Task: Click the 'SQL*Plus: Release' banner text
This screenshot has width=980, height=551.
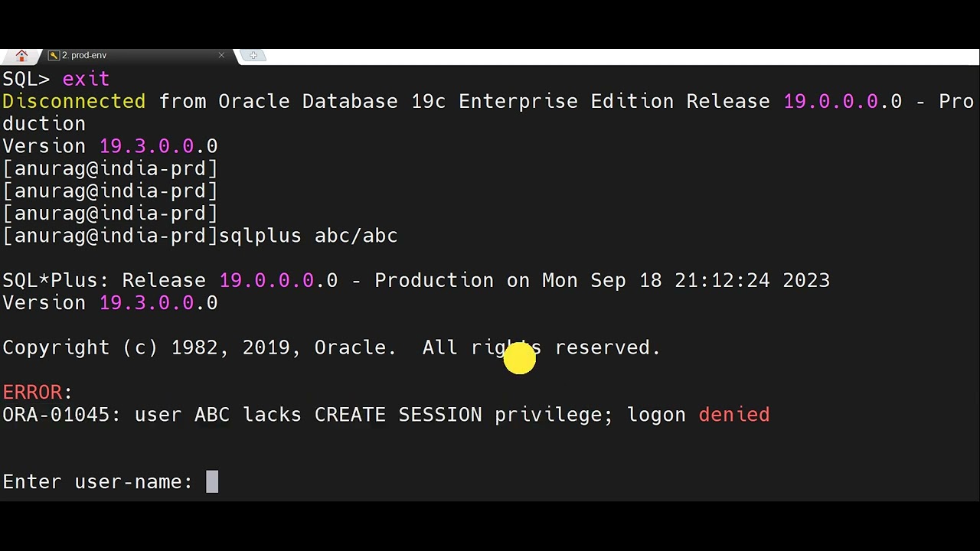Action: [x=109, y=281]
